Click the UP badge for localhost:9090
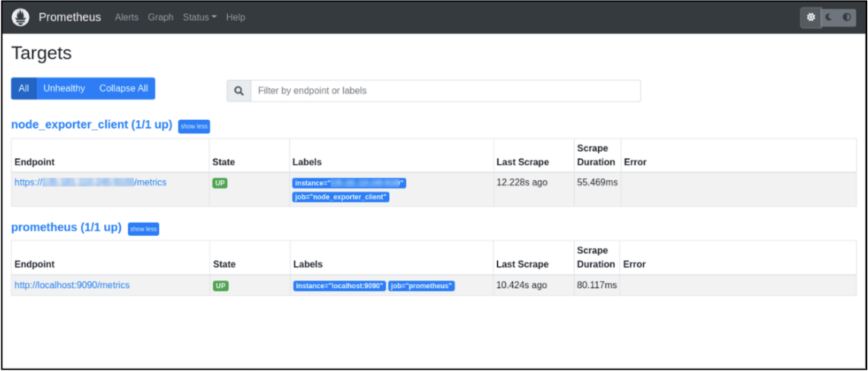 221,287
